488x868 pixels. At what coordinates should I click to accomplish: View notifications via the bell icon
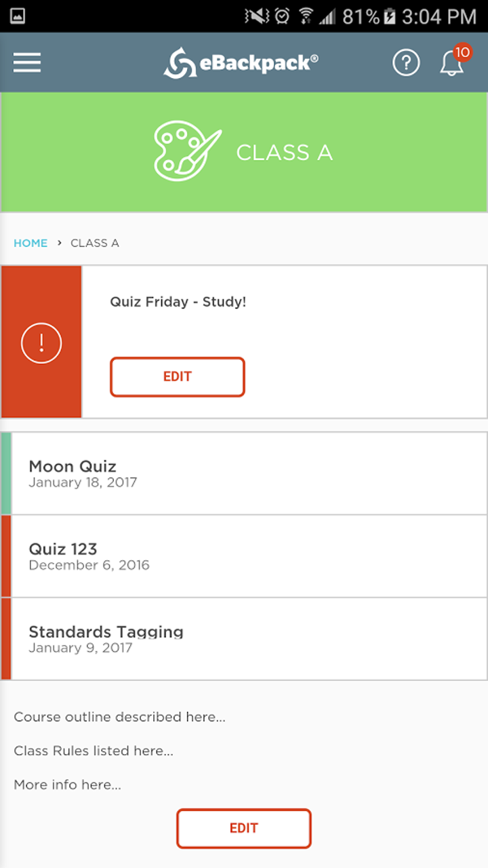[450, 64]
